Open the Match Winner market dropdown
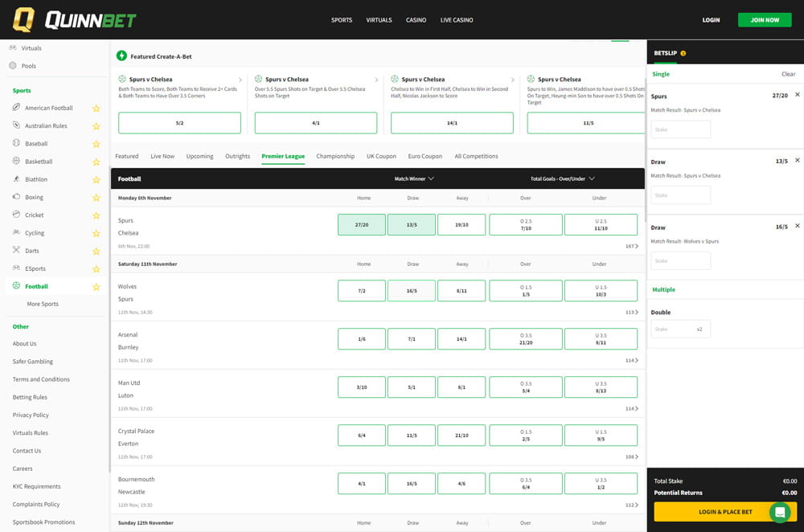Screen dimensions: 804x532 coord(414,179)
